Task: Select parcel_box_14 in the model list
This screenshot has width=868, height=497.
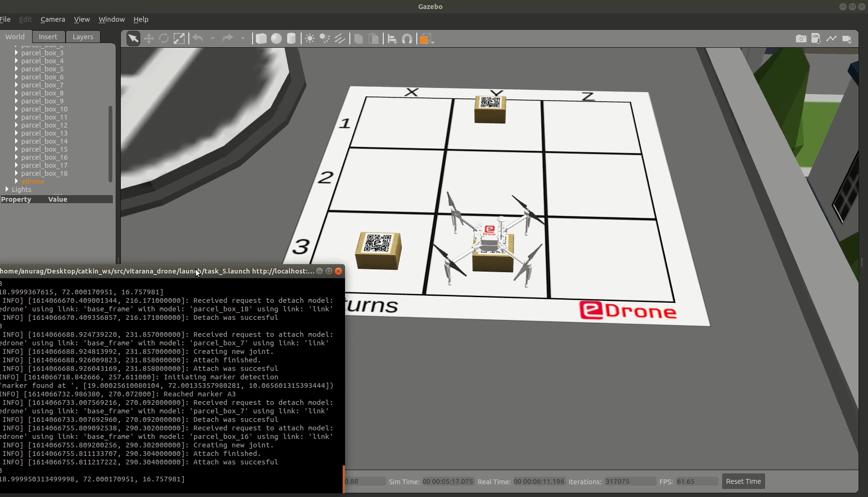Action: point(44,141)
